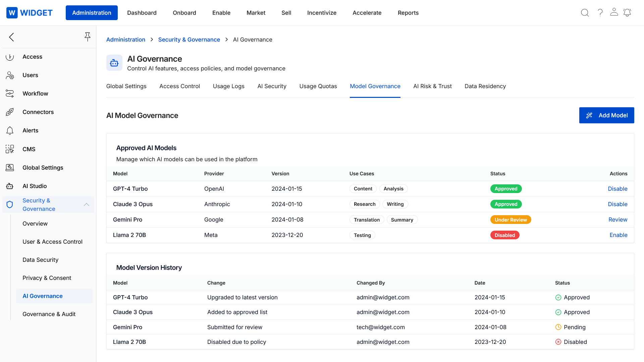Viewport: 644px width, 362px height.
Task: Click the notifications bell icon
Action: (x=627, y=13)
